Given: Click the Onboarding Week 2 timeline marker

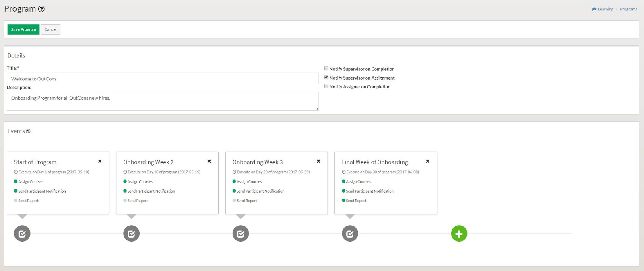Looking at the screenshot, I should (131, 234).
